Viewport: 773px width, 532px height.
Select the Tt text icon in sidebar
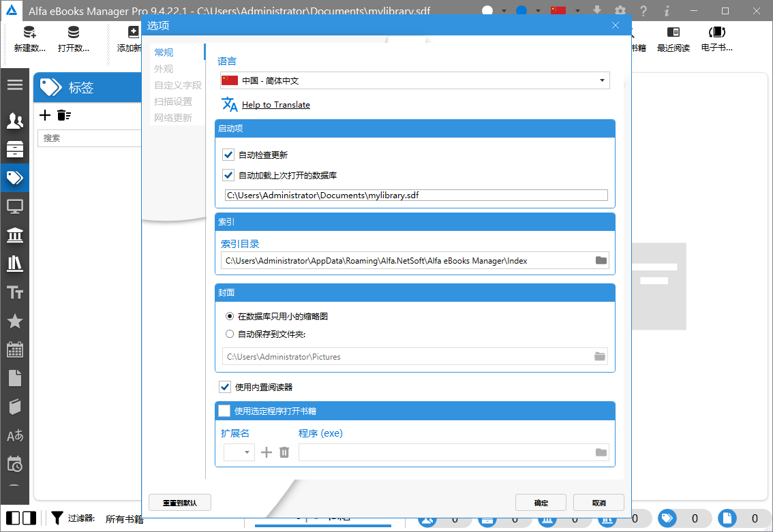point(15,293)
